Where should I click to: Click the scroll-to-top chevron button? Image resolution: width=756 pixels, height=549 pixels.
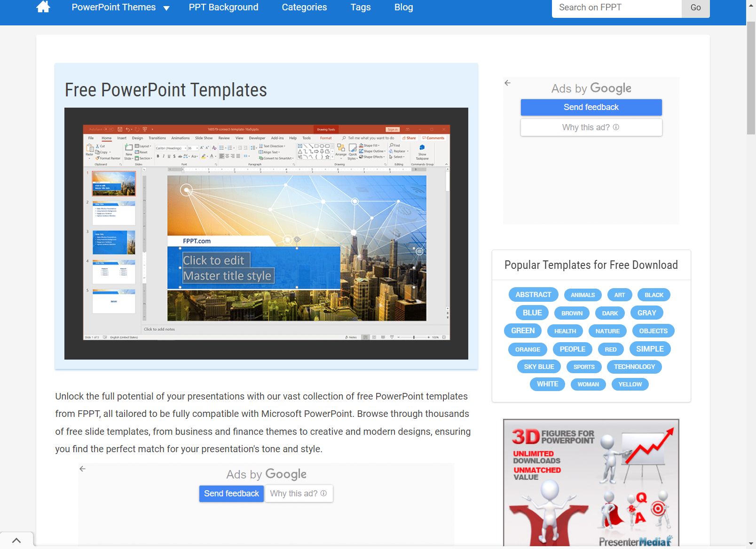pyautogui.click(x=16, y=541)
